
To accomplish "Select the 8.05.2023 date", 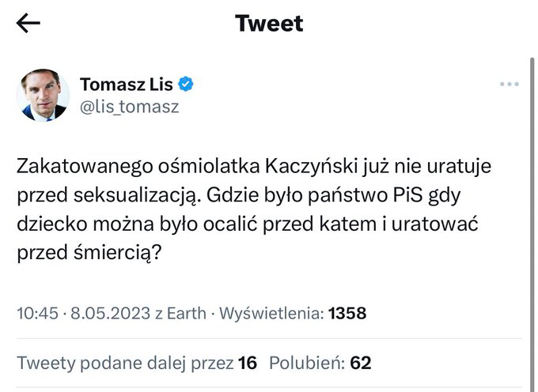I will point(104,314).
